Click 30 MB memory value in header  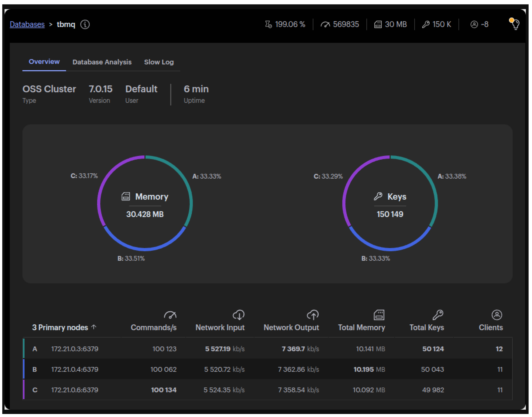point(396,24)
